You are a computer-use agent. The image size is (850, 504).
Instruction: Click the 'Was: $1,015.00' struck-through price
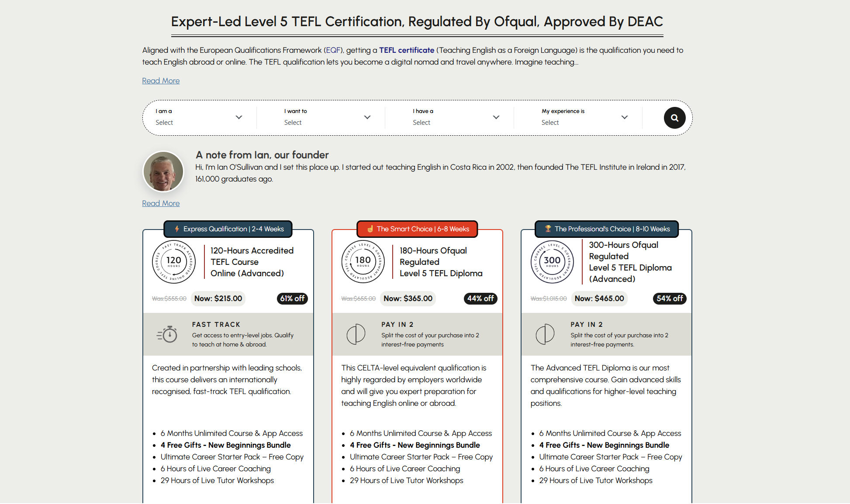549,298
